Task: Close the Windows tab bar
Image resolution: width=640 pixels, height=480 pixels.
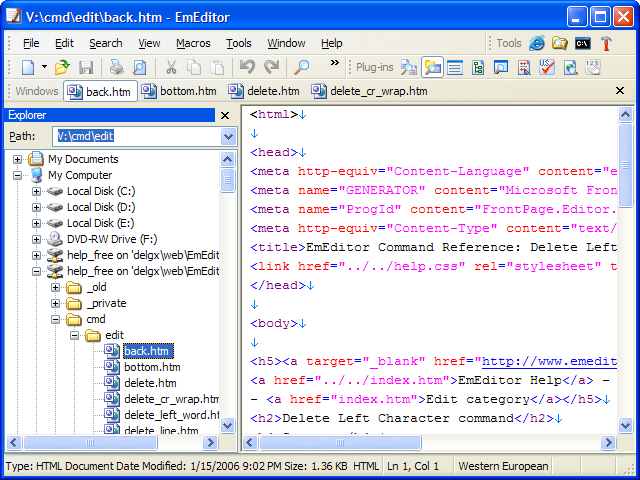Action: (620, 91)
